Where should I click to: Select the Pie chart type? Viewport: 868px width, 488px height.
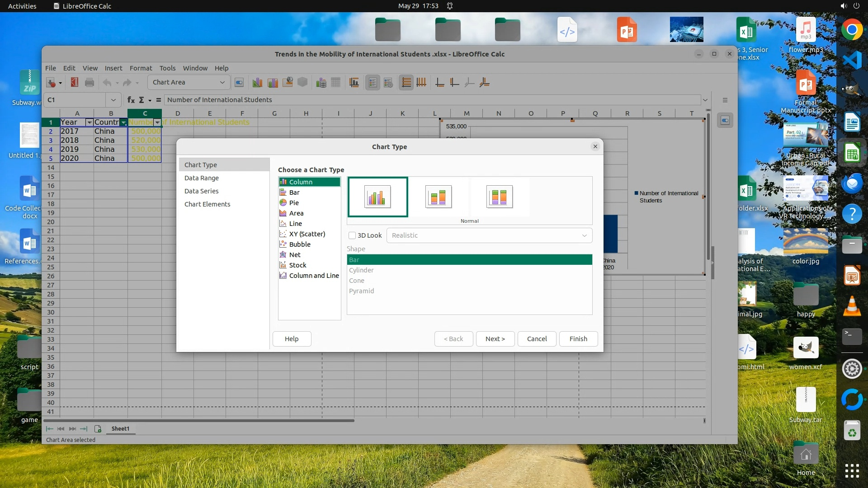(294, 203)
